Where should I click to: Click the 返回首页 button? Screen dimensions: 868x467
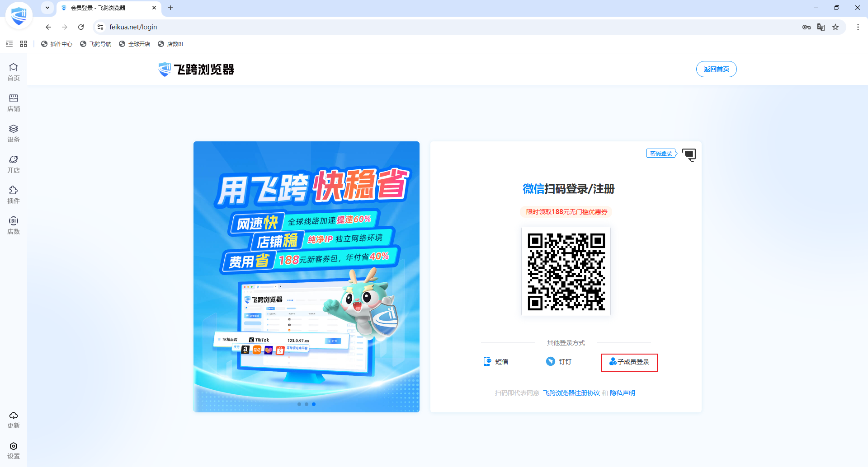(716, 69)
